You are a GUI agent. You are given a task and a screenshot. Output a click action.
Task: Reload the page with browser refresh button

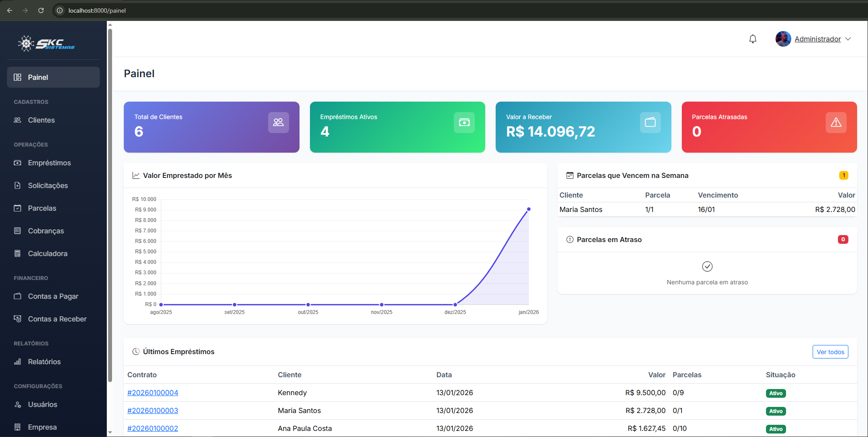point(41,10)
